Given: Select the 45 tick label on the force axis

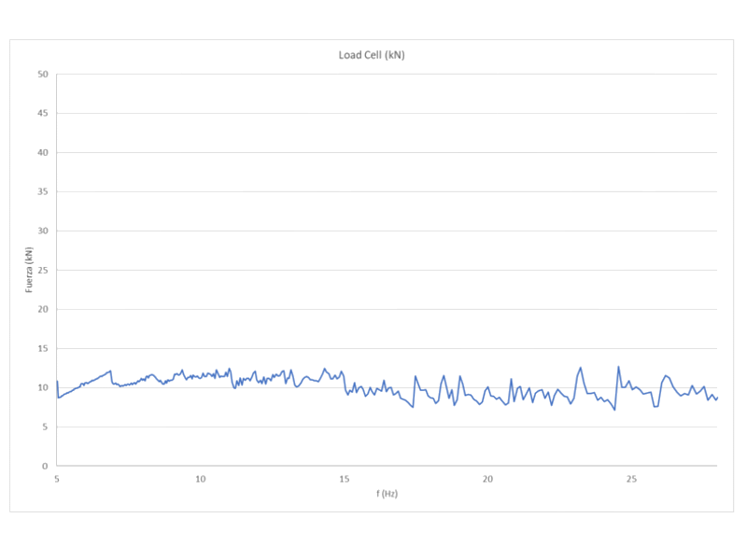Looking at the screenshot, I should tap(42, 114).
